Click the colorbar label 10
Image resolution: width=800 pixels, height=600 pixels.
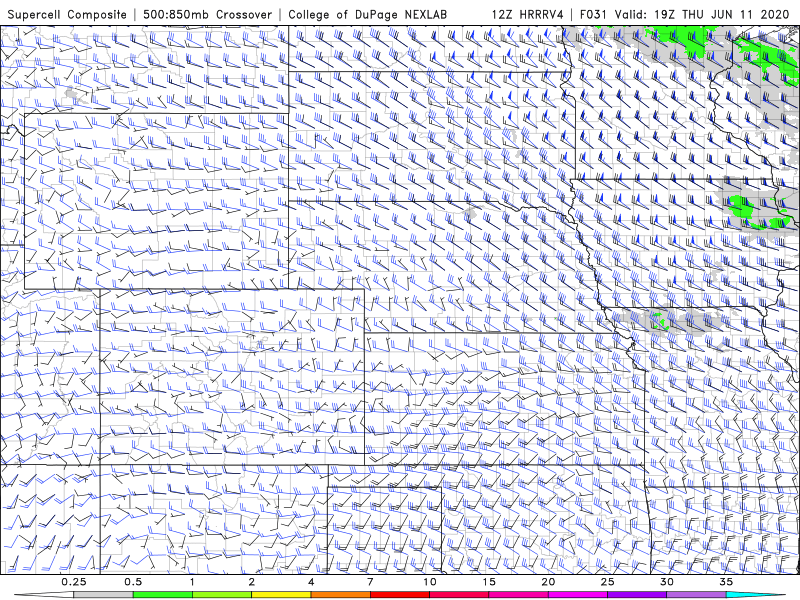[x=430, y=582]
